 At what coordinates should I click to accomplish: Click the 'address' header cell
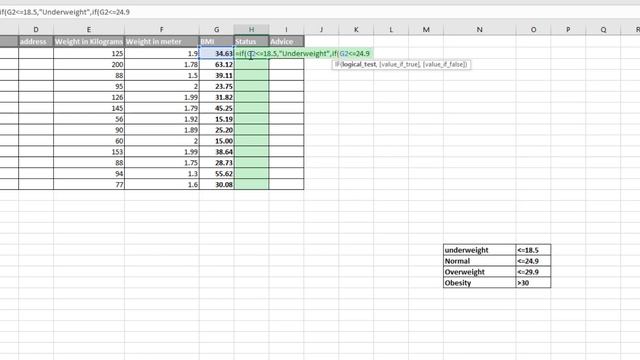(x=36, y=41)
